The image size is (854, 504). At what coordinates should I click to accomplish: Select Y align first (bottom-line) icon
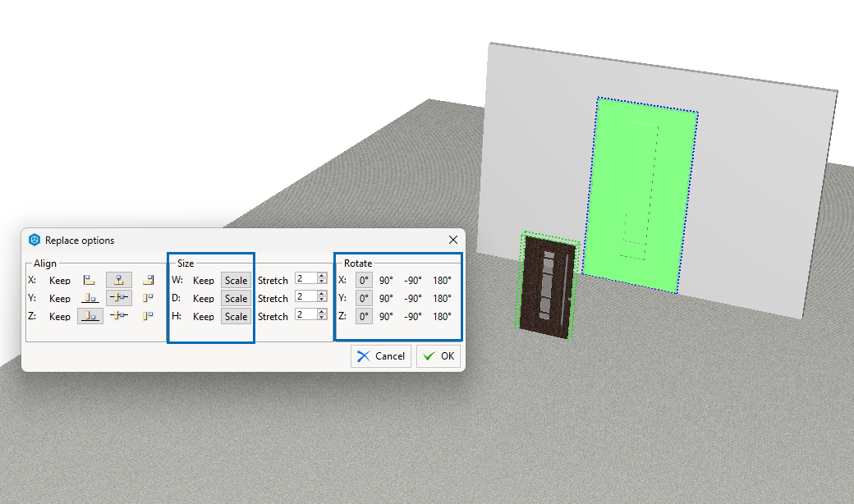90,298
